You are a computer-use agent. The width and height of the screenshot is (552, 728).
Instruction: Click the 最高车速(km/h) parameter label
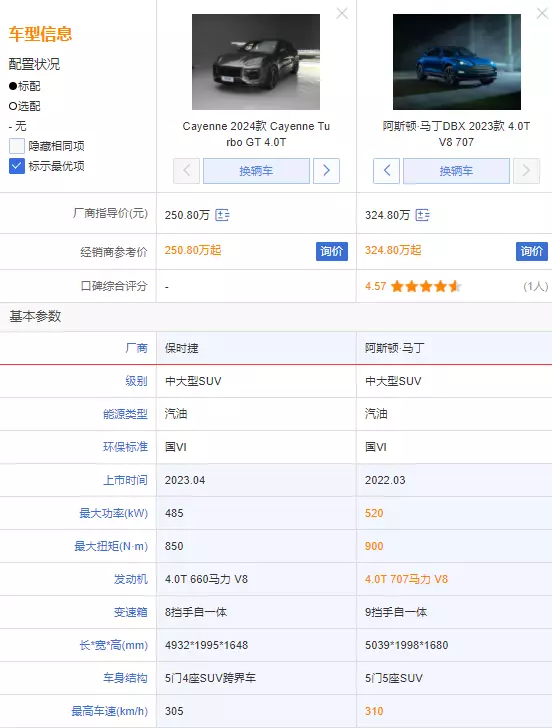tap(110, 711)
